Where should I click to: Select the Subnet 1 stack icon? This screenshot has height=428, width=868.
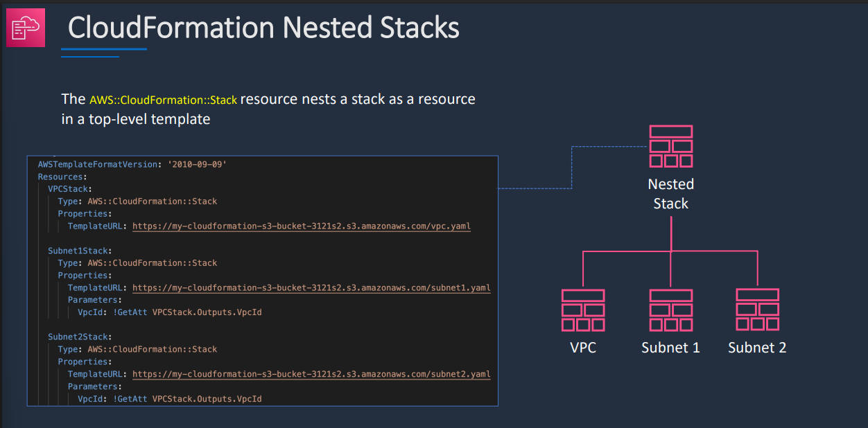pos(670,310)
